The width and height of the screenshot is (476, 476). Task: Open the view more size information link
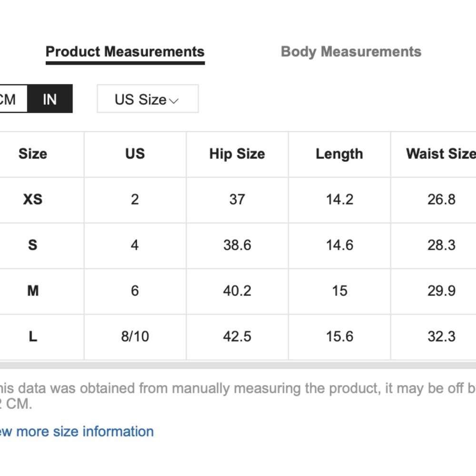76,431
